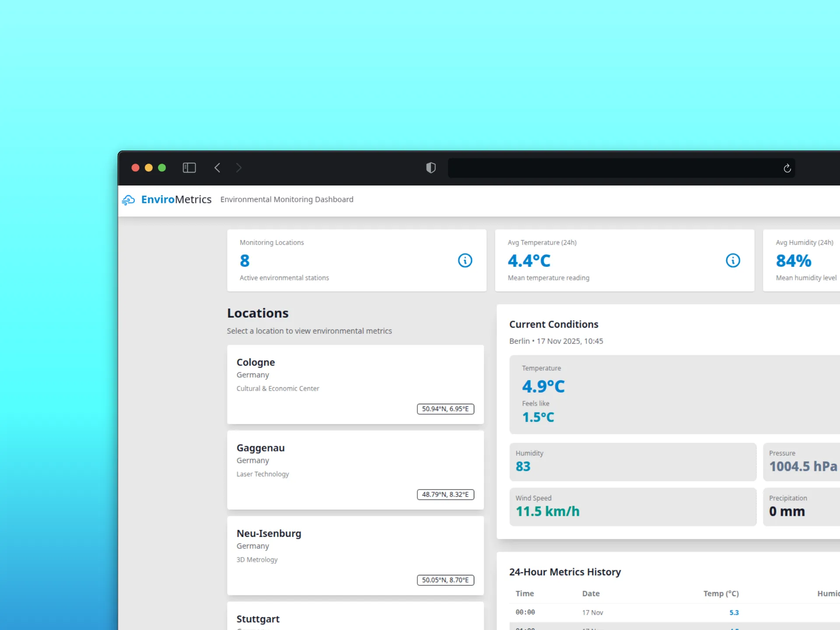Click the privacy shield icon
The height and width of the screenshot is (630, 840).
point(431,168)
